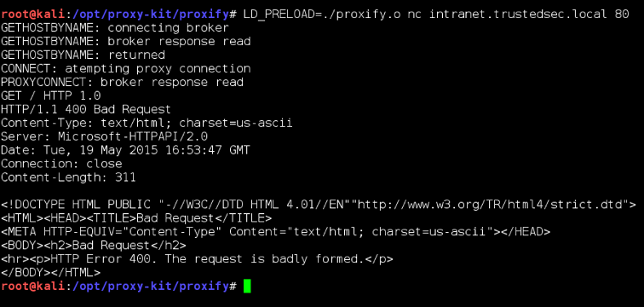This screenshot has width=644, height=307.
Task: Click the Content-Type header line
Action: coord(147,123)
